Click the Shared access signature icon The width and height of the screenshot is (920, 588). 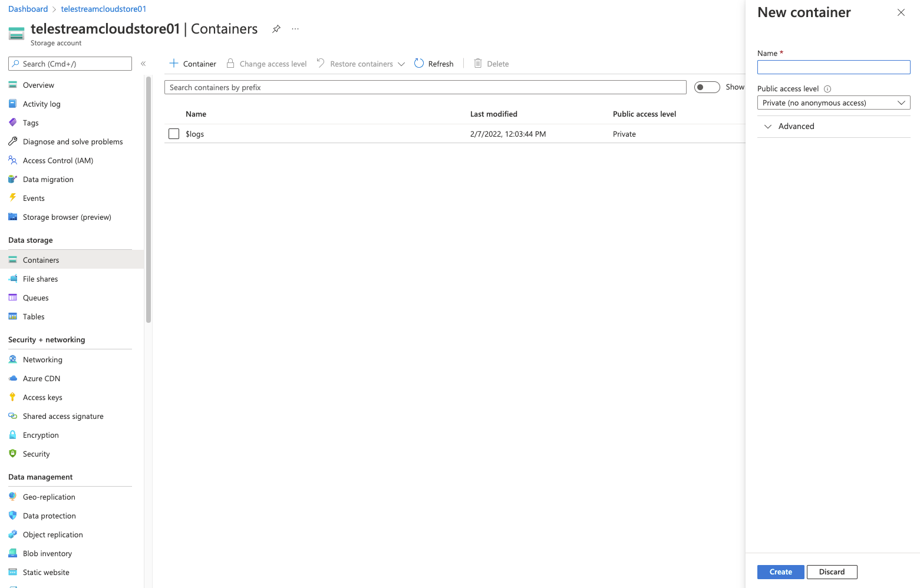pos(12,416)
